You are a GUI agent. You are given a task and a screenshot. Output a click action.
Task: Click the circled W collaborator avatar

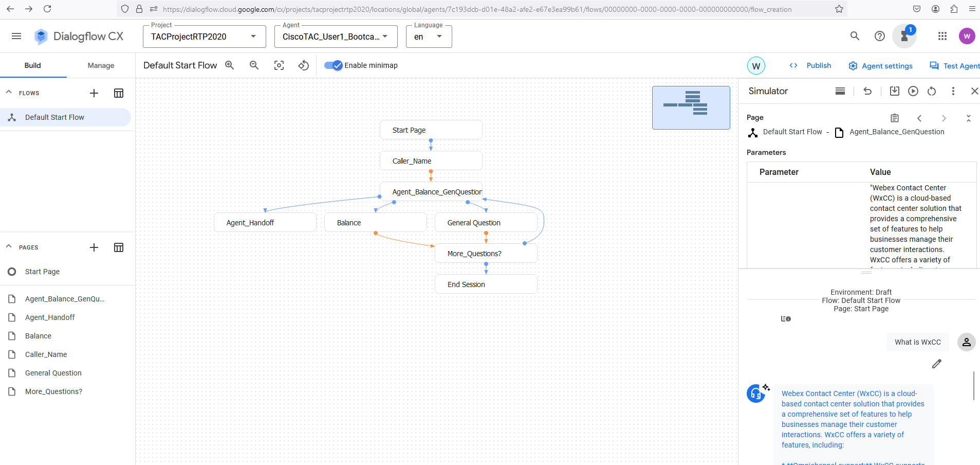click(756, 66)
